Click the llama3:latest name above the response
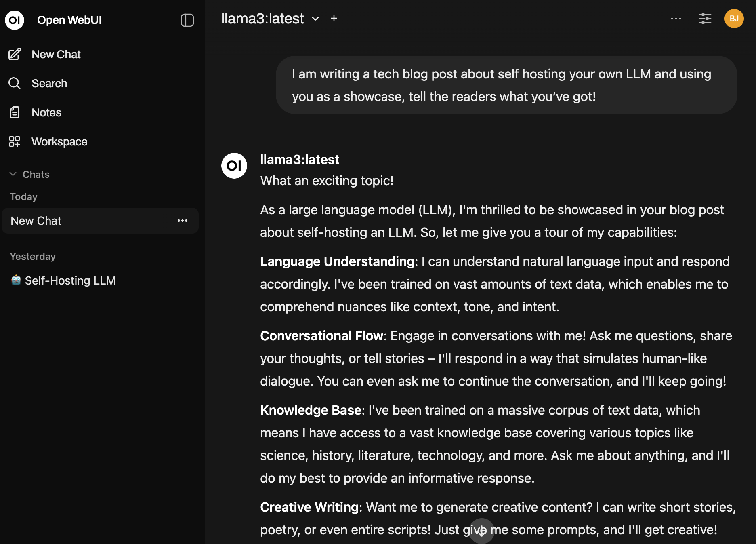 click(300, 160)
